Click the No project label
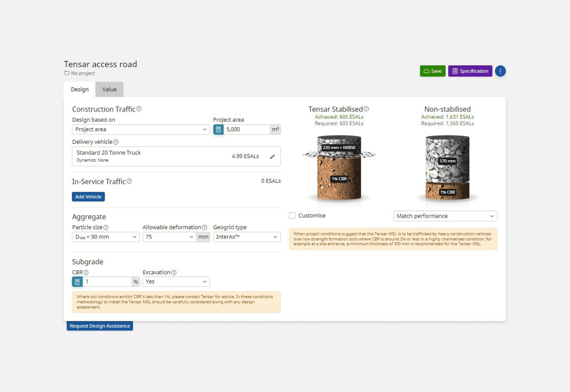570x392 pixels. (x=83, y=73)
